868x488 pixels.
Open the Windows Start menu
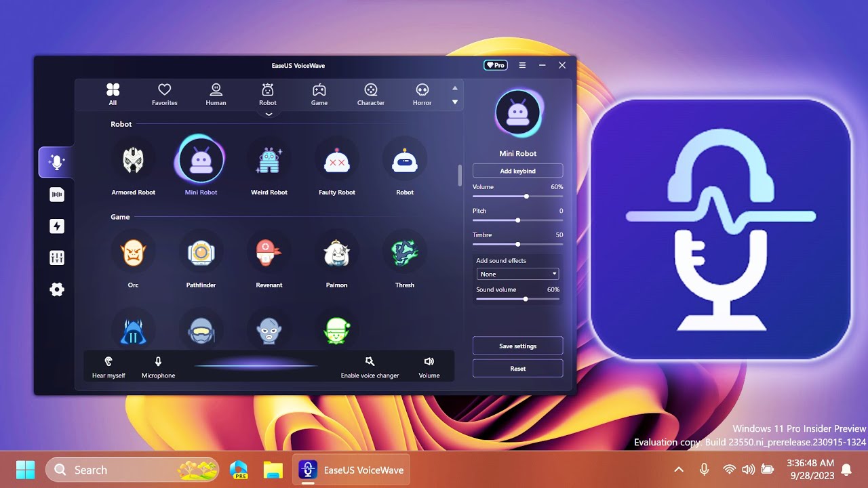coord(25,470)
